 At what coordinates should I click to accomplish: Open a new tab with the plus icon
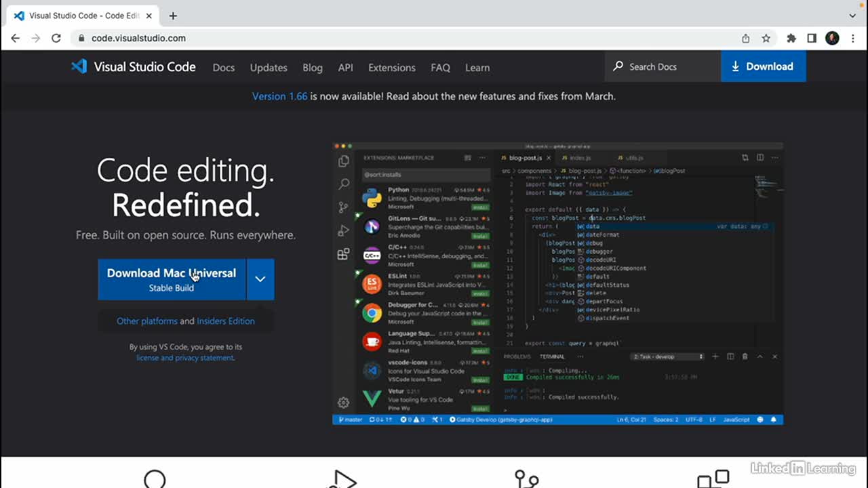(x=173, y=16)
